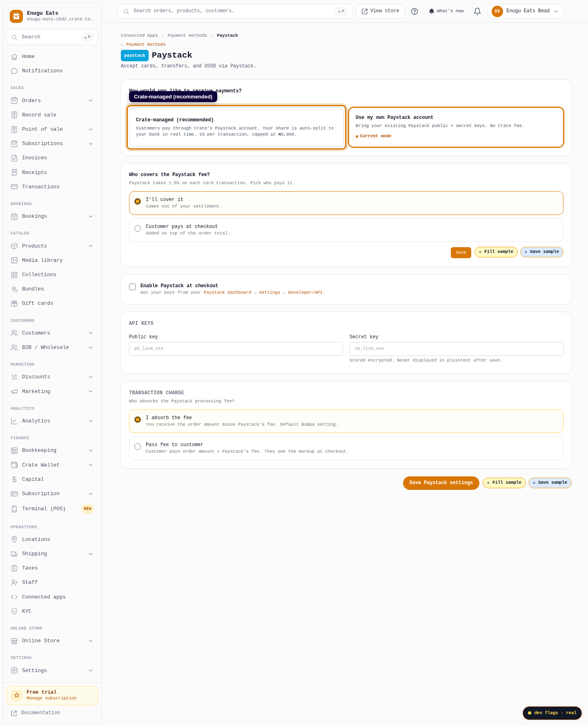Click the Terminal (POS) device icon
Image resolution: width=588 pixels, height=726 pixels.
tap(14, 509)
